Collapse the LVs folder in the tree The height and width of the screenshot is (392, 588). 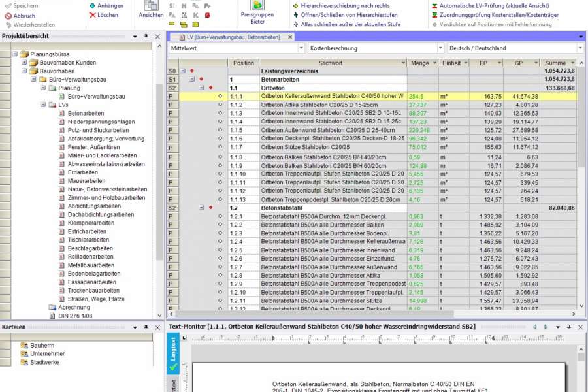pos(43,105)
